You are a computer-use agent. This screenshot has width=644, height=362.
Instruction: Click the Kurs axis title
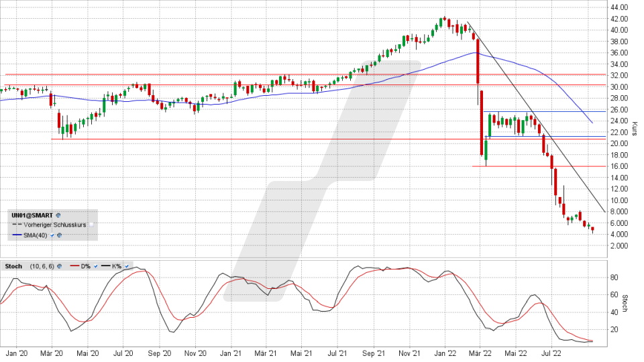[x=635, y=129]
